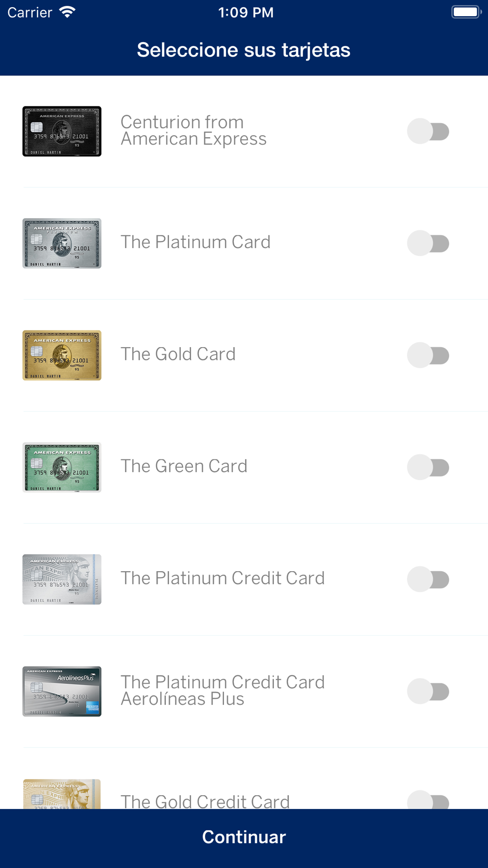The width and height of the screenshot is (488, 868).
Task: Select The Green Card text label
Action: tap(184, 466)
